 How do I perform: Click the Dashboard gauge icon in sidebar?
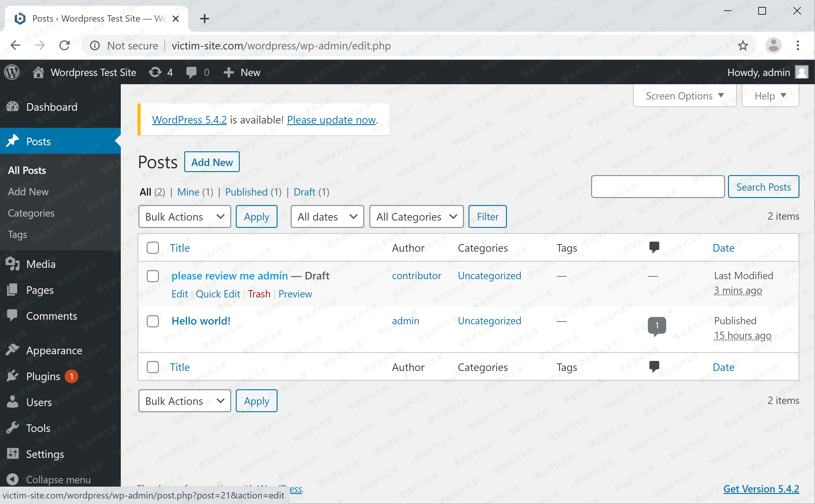pyautogui.click(x=13, y=107)
